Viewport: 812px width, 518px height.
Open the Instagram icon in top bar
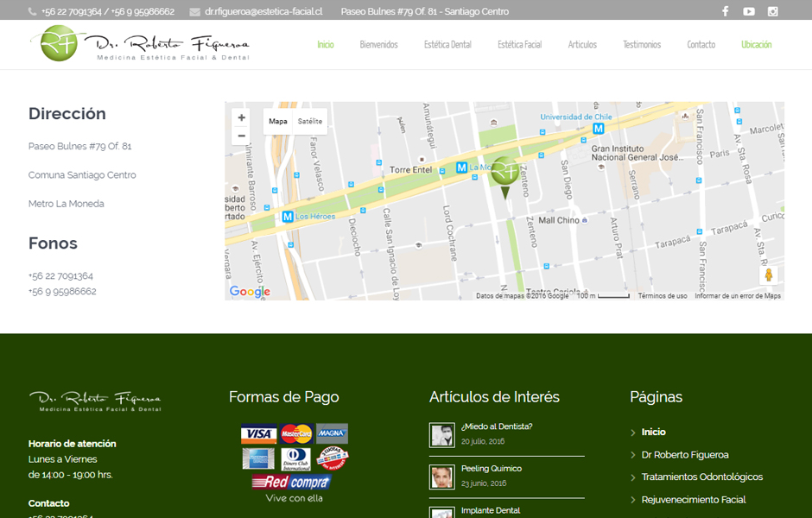tap(772, 11)
